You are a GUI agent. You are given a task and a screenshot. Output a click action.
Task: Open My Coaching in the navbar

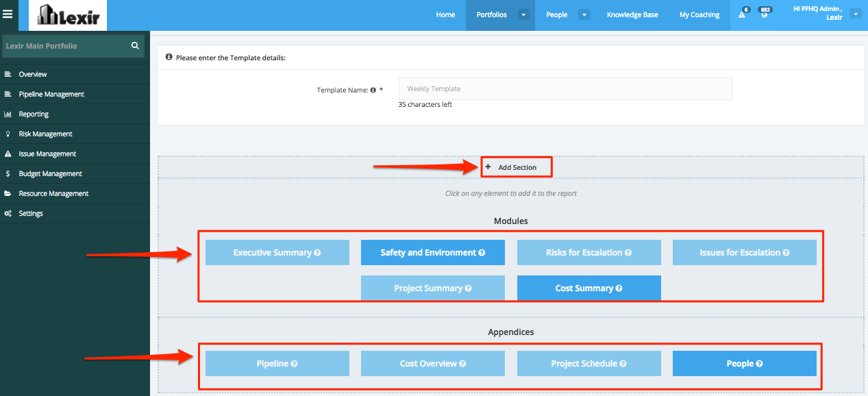point(699,14)
